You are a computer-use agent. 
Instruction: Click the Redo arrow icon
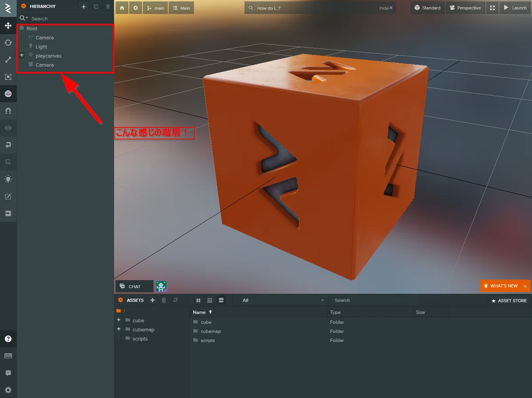[8, 162]
